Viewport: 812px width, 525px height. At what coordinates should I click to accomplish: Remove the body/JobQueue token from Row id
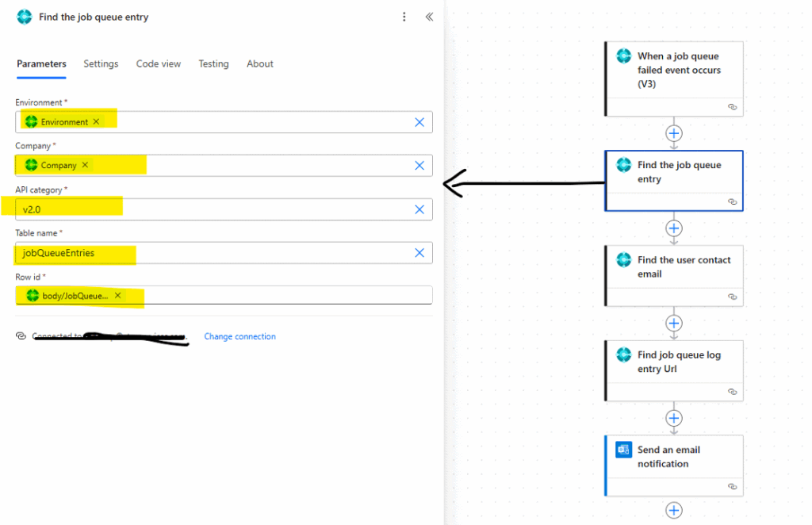117,295
